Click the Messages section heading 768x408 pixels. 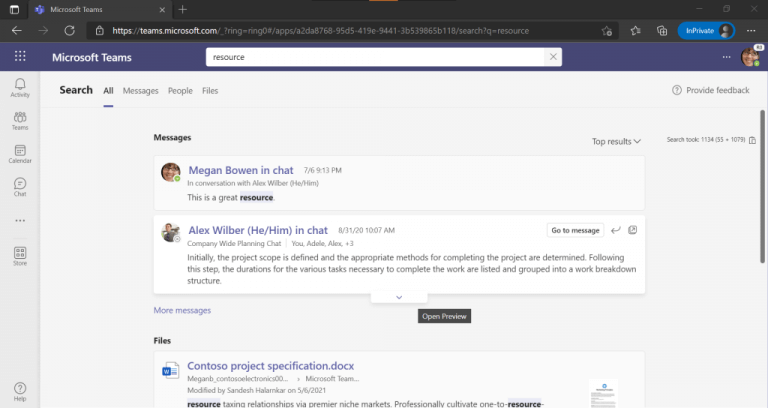pos(172,138)
